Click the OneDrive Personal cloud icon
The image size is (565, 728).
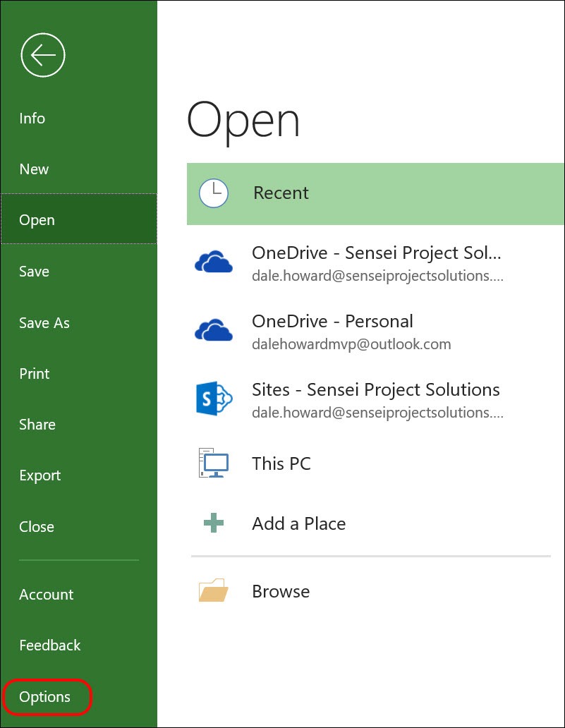coord(214,329)
